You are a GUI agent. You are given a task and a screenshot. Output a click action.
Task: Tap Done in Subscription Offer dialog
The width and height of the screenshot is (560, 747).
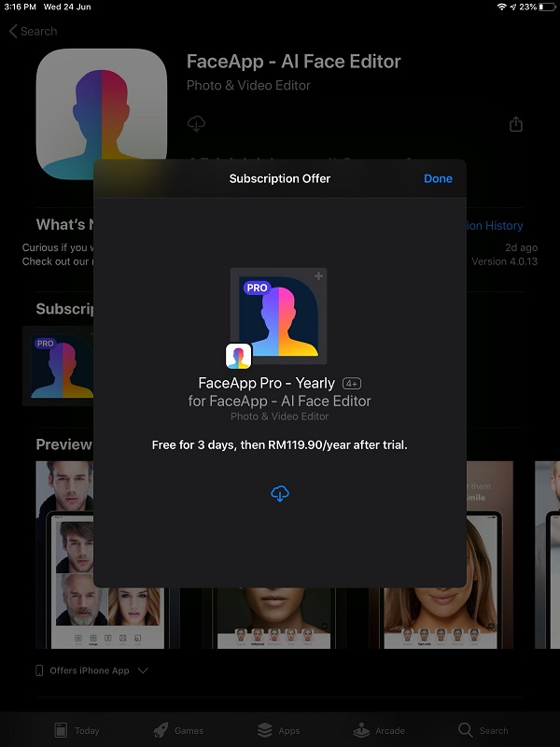point(438,178)
